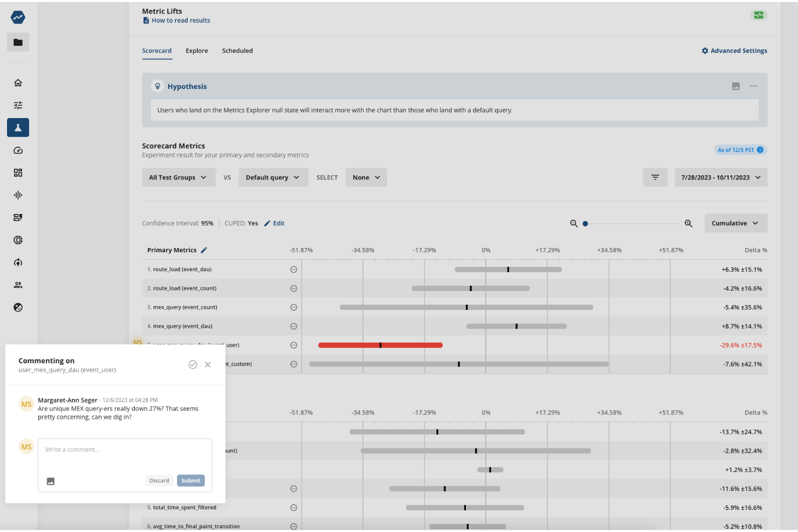
Task: Select the route_load (event_count) metric name
Action: (x=185, y=288)
